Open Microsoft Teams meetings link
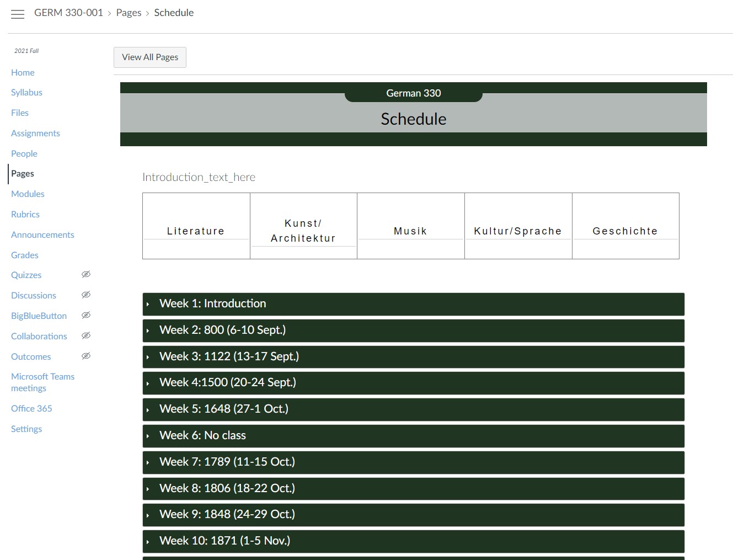Image resolution: width=733 pixels, height=560 pixels. [42, 382]
